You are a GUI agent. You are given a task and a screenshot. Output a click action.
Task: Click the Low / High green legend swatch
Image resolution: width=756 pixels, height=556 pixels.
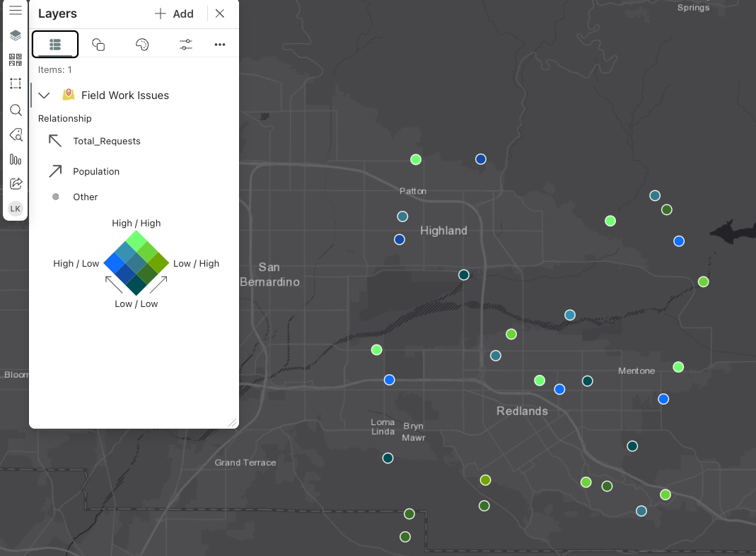(x=158, y=263)
